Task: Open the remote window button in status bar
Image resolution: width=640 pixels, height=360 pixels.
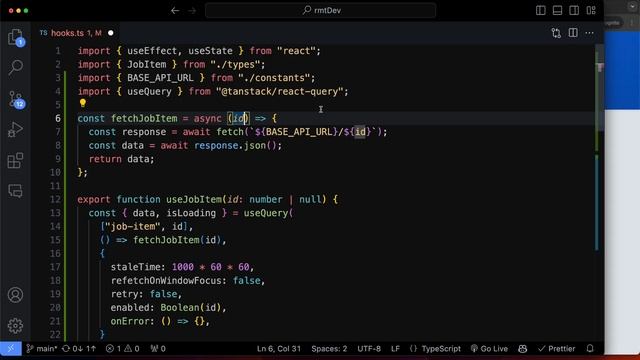Action: (x=11, y=349)
